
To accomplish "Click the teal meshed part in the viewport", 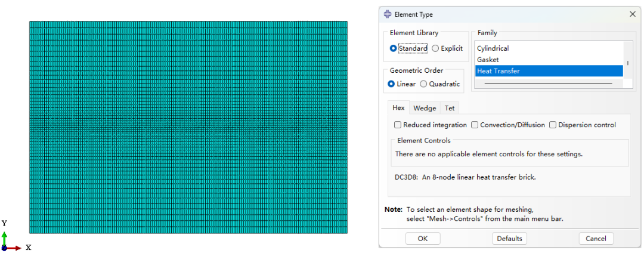I will point(188,127).
